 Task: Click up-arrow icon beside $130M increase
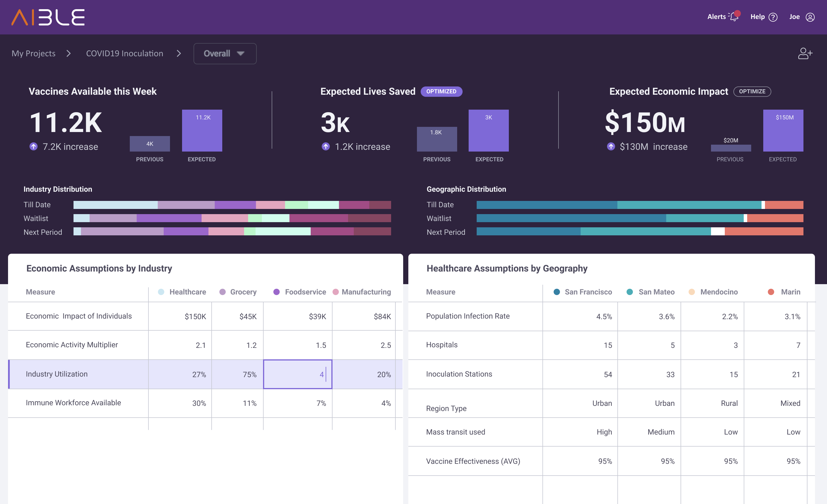(x=611, y=147)
